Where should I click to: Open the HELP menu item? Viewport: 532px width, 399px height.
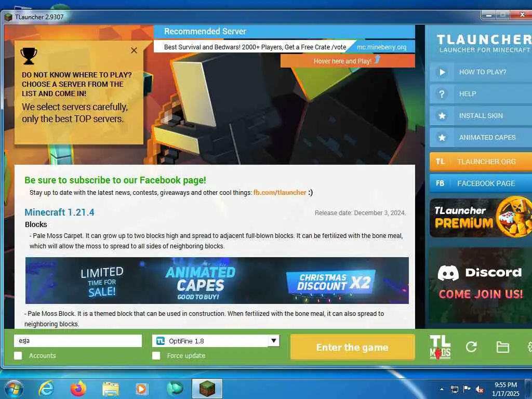point(481,94)
